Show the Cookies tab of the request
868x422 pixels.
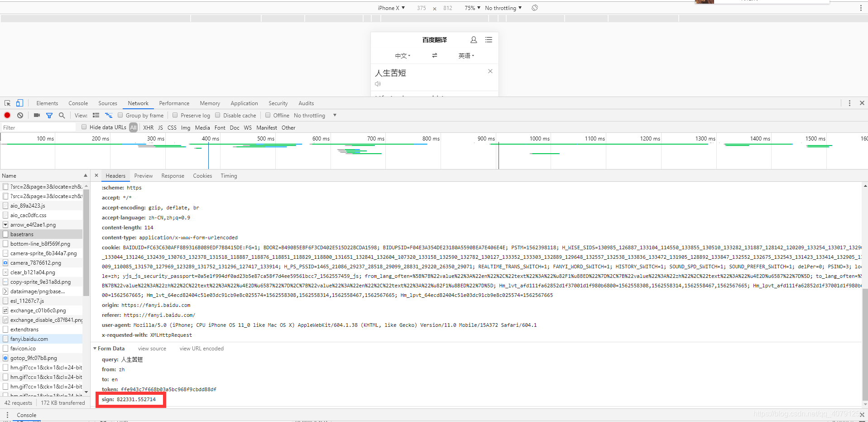(202, 176)
